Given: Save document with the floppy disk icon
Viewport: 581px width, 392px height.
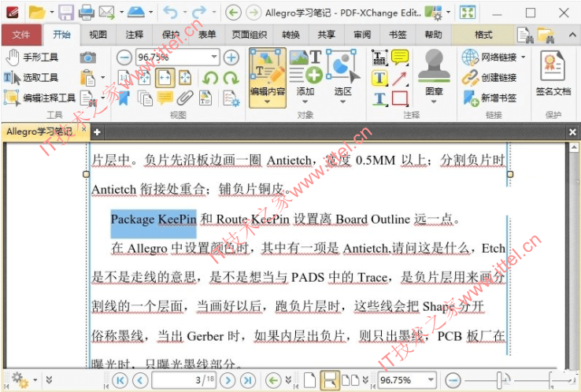Looking at the screenshot, I should (66, 13).
